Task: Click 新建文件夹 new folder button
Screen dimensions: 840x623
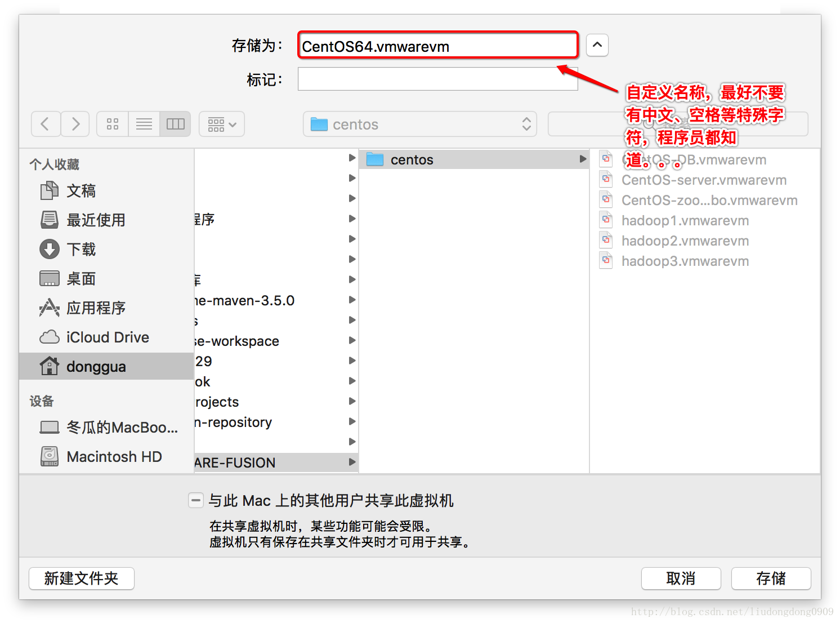Action: click(82, 578)
